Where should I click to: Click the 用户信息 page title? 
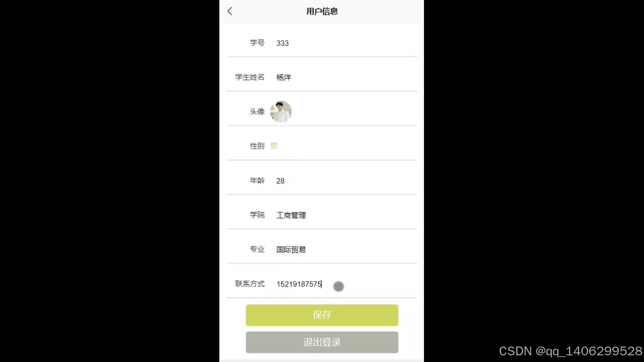pyautogui.click(x=322, y=11)
